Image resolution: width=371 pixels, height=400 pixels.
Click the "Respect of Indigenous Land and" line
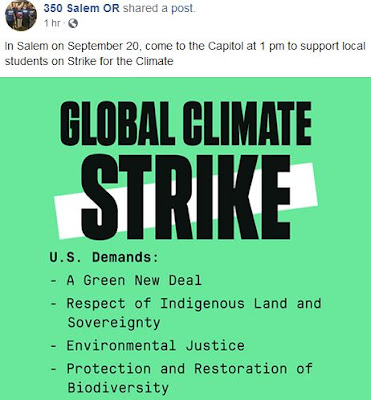click(x=194, y=303)
